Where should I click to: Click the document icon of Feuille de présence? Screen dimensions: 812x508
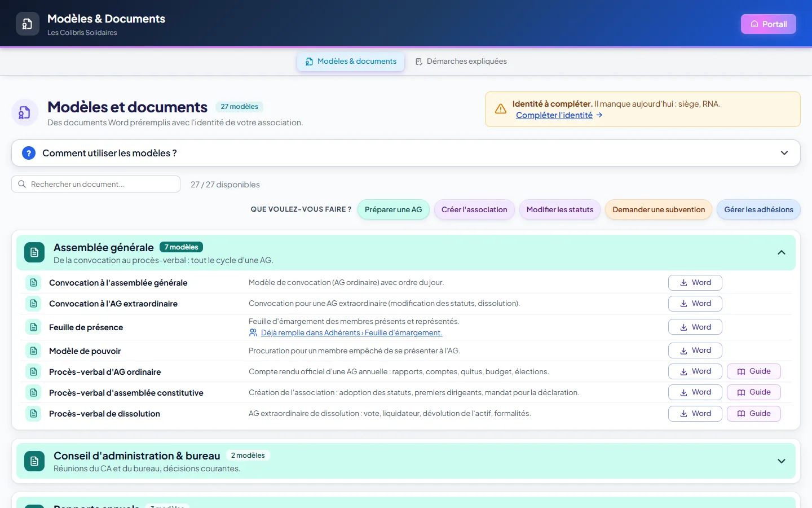coord(33,327)
